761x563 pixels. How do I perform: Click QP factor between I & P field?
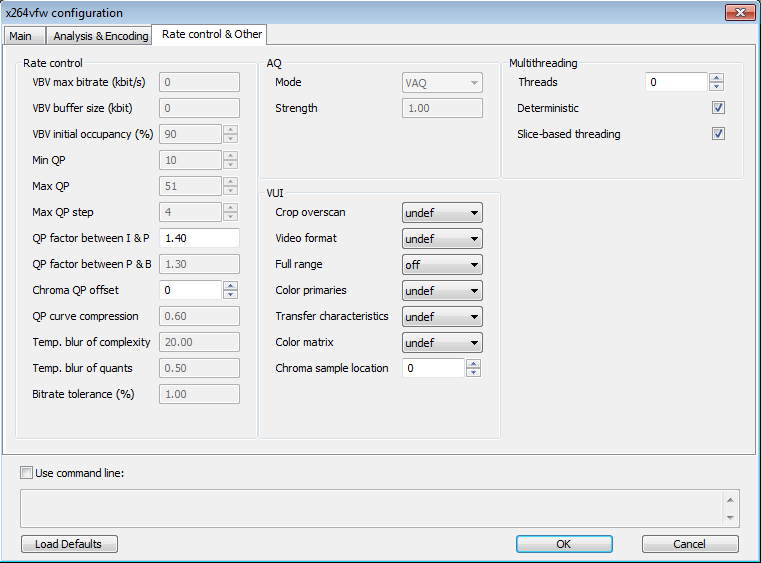coord(199,238)
